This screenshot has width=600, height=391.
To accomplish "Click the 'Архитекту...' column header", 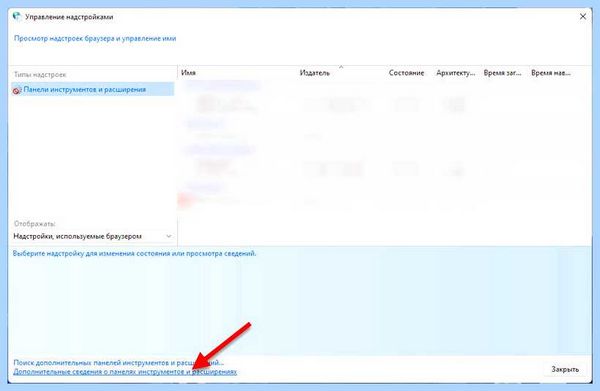I will click(455, 73).
